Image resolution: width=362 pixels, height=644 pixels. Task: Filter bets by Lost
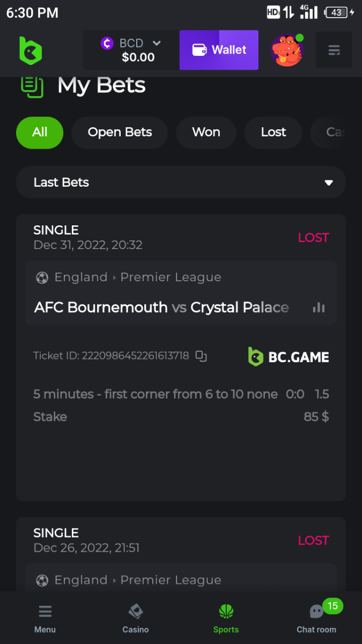point(274,133)
